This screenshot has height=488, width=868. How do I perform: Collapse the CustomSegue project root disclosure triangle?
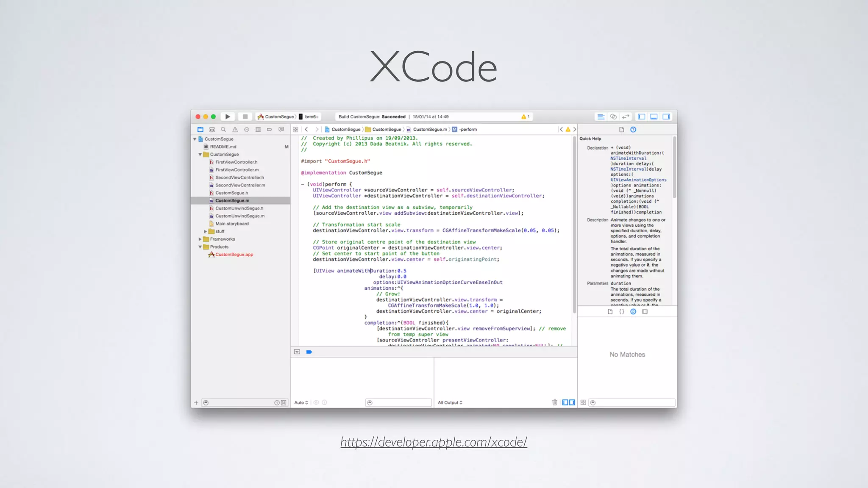pyautogui.click(x=195, y=139)
